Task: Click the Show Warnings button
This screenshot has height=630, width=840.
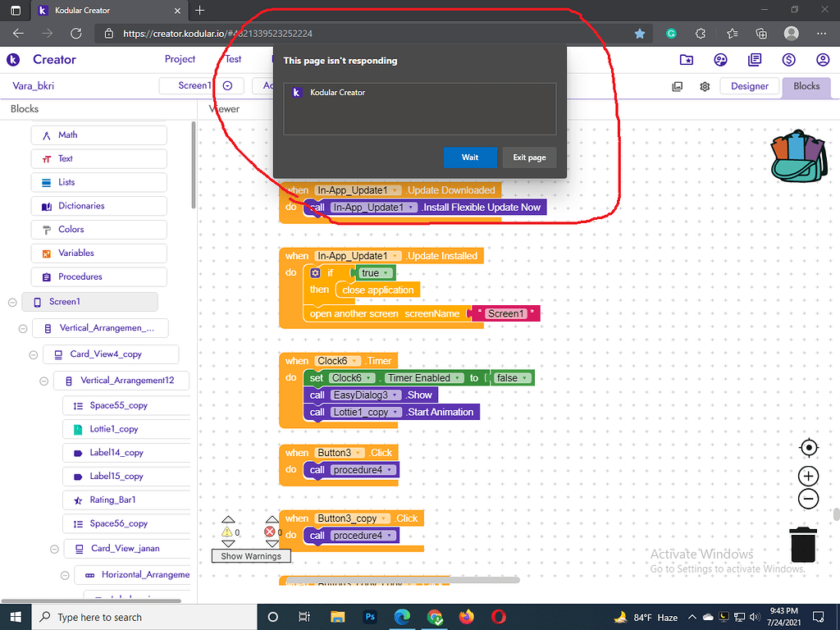Action: click(x=251, y=556)
